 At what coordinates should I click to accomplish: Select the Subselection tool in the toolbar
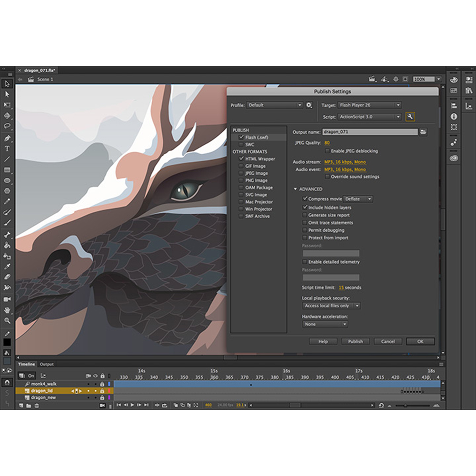pyautogui.click(x=7, y=94)
